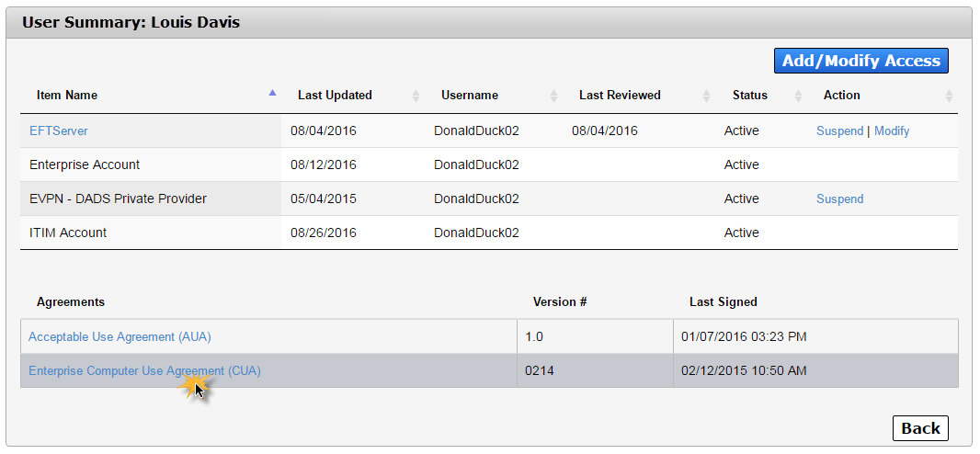Click the Username column sort arrows
980x454 pixels.
pos(553,96)
